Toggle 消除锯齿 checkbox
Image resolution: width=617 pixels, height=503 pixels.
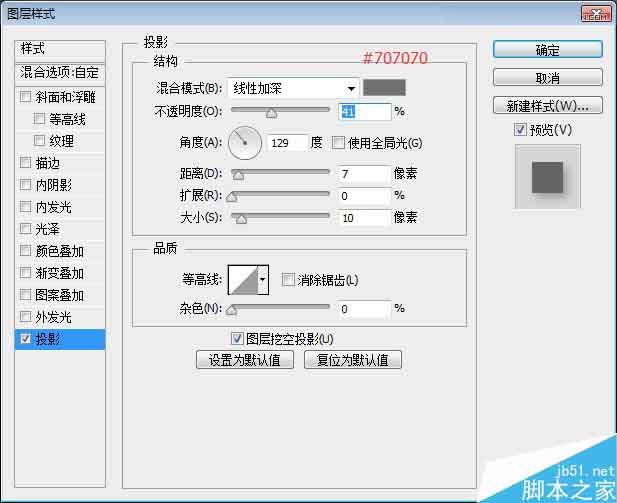click(x=288, y=280)
